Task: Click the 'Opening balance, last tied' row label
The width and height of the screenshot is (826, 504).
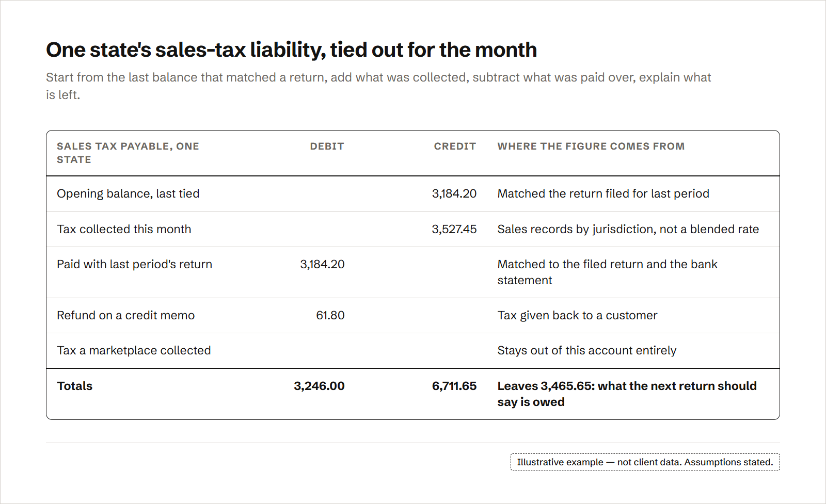Action: 128,193
